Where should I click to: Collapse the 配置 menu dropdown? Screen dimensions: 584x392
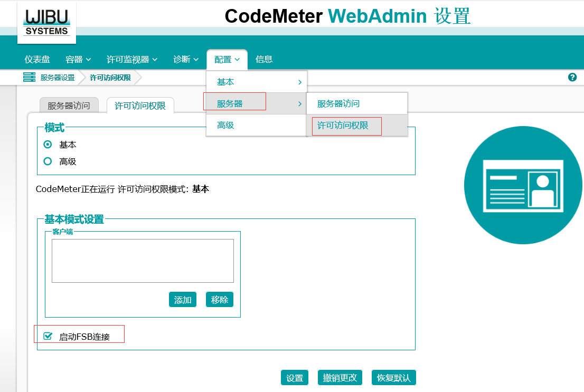click(227, 60)
